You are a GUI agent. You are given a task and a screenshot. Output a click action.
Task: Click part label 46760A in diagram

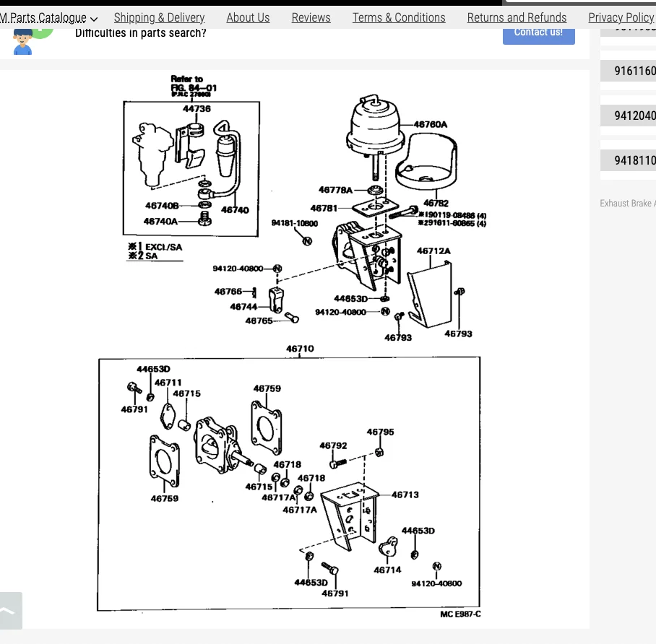(431, 124)
